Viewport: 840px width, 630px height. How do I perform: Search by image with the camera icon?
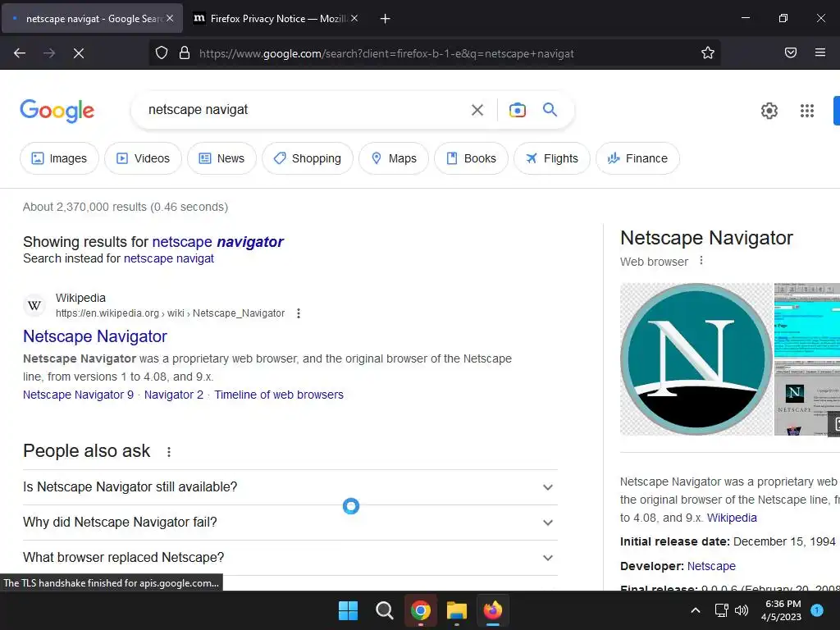518,111
